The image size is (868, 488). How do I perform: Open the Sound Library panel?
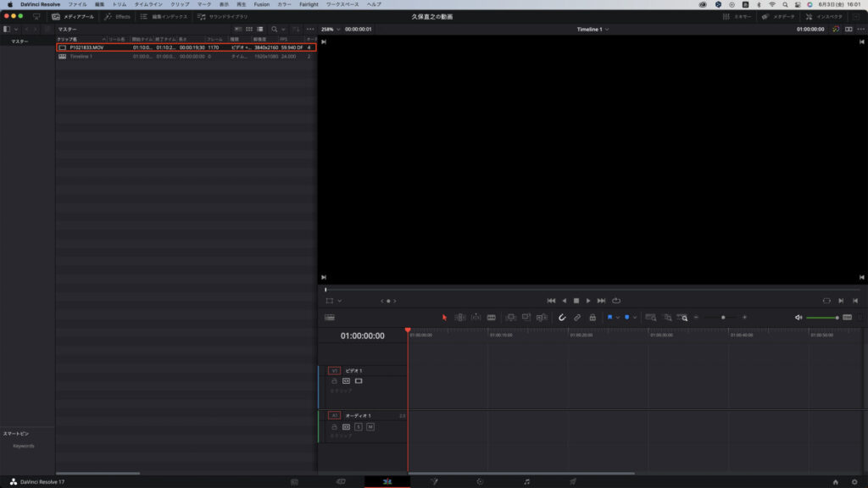pyautogui.click(x=223, y=17)
